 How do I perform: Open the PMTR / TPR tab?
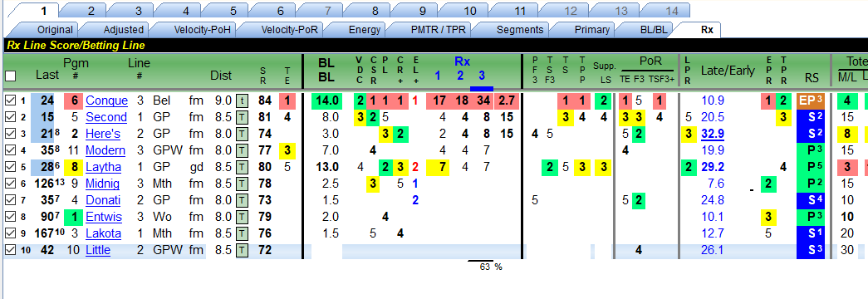tap(437, 30)
